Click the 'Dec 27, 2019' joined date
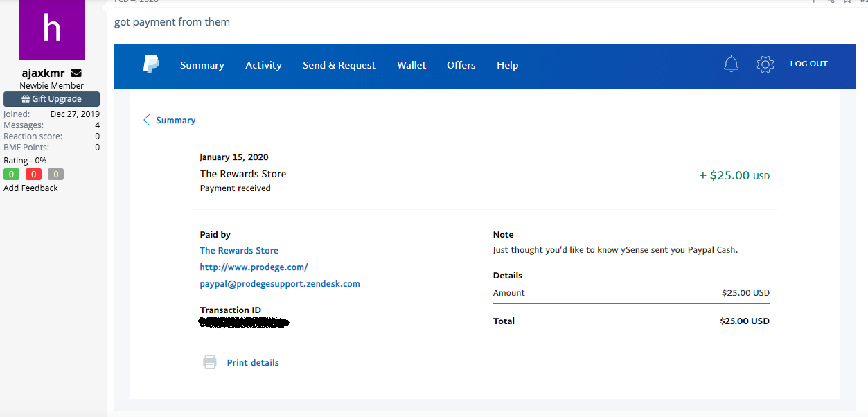Viewport: 868px width, 417px height. (75, 114)
